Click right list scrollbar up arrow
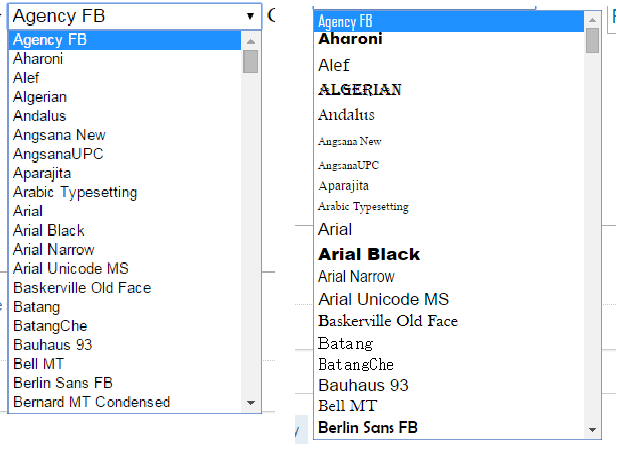This screenshot has height=449, width=617. coord(593,20)
